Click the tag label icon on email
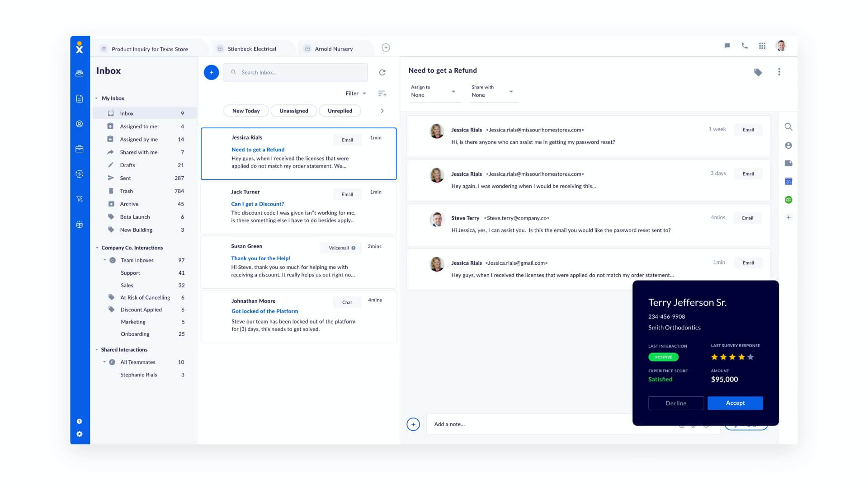Screen dimensions: 868x488 pyautogui.click(x=757, y=71)
